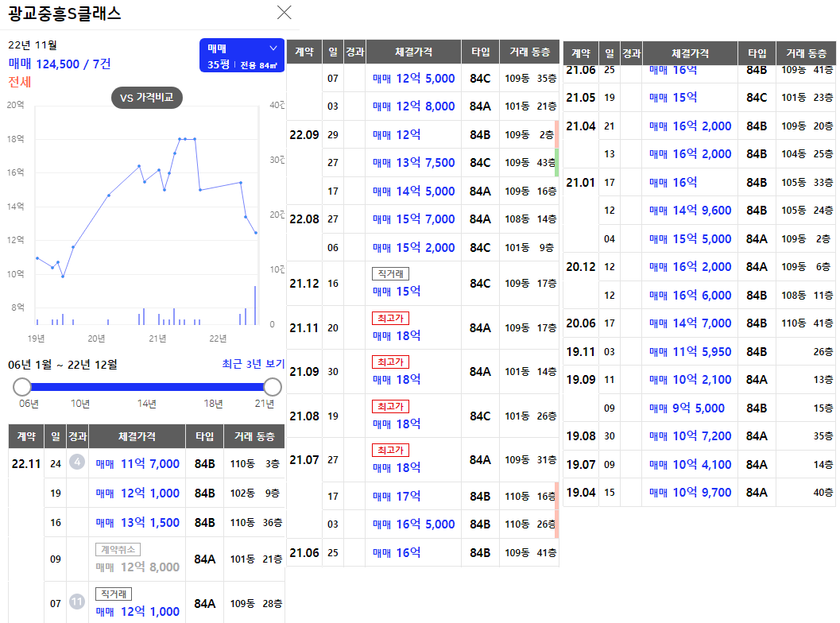Click the 최고가 tag for 21.09
Screen dimensions: 840x623
(390, 362)
